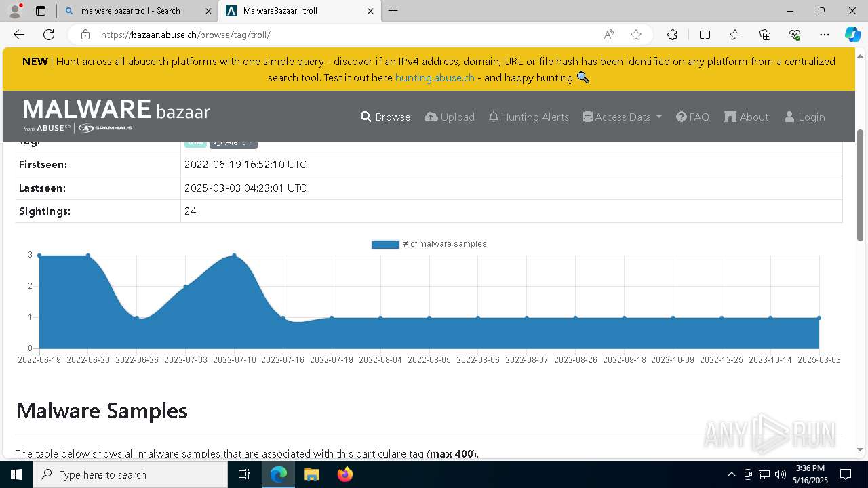Open the Browse menu item
868x488 pixels.
(385, 117)
